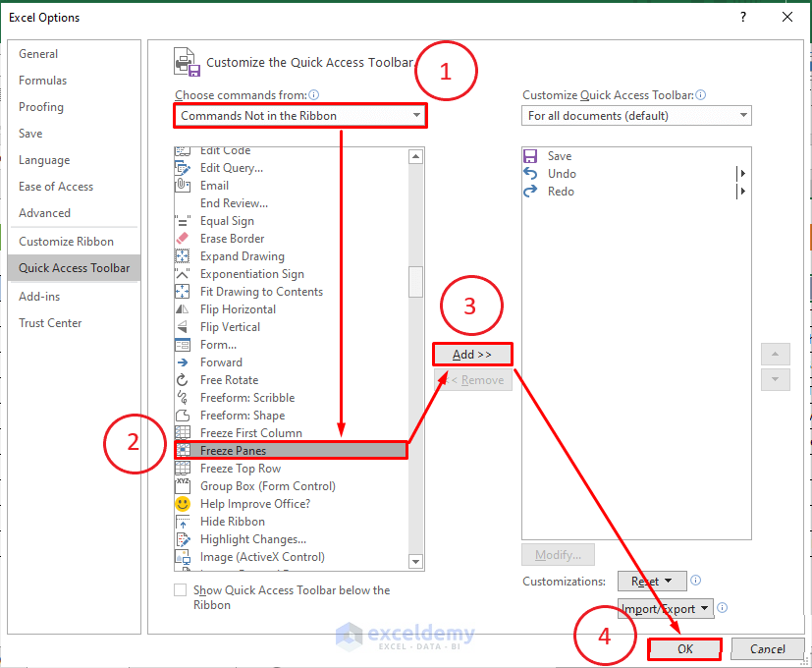Click the Customizations Reset info icon
812x668 pixels.
(x=696, y=580)
